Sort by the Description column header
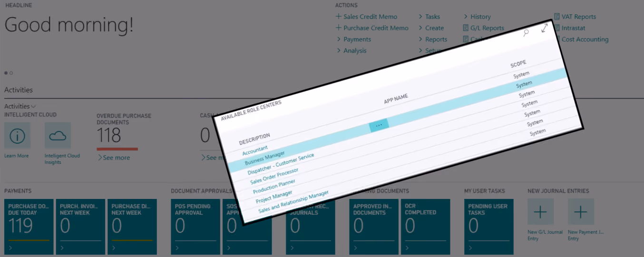 (x=254, y=140)
